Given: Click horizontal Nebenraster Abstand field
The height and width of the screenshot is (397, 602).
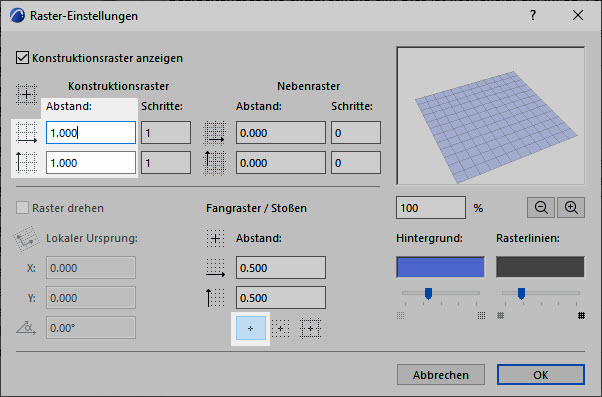Looking at the screenshot, I should (281, 133).
